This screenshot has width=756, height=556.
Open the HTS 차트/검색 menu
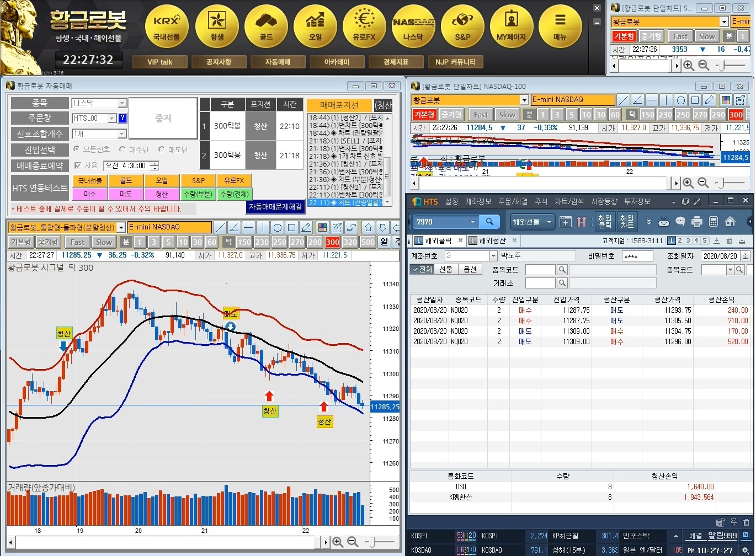pos(568,202)
